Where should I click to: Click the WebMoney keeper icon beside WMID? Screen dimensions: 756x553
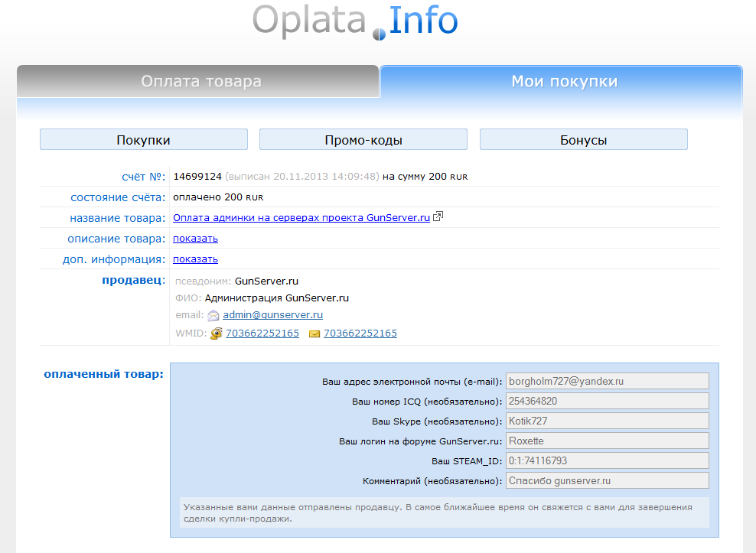[x=217, y=333]
